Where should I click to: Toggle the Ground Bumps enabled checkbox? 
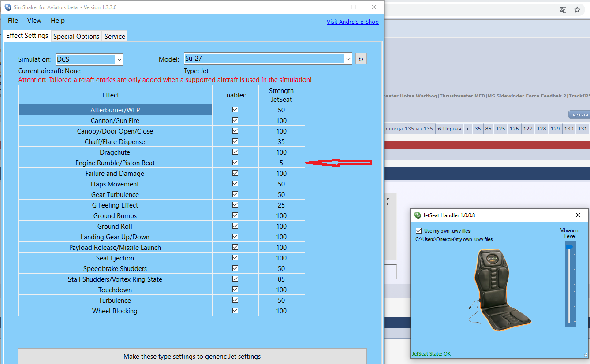[x=235, y=215]
